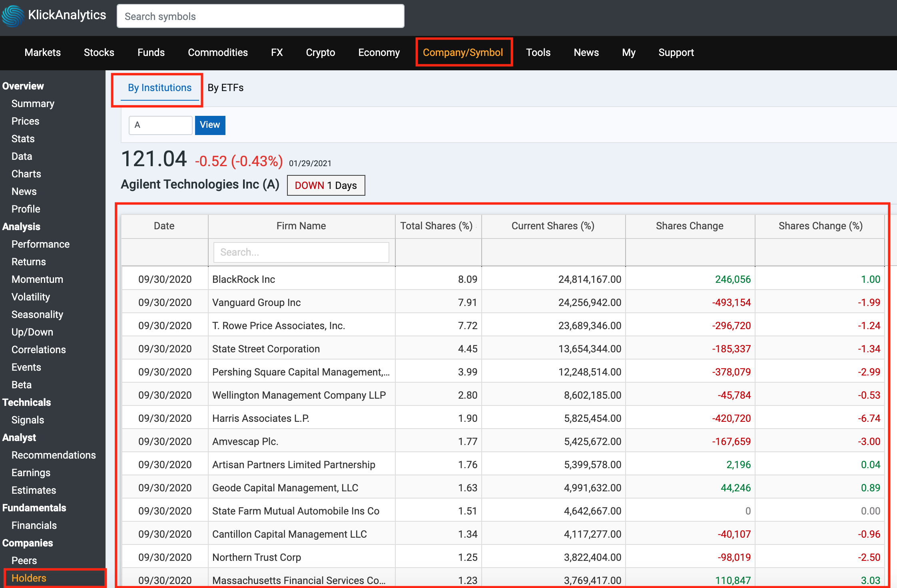Select the Vanguard Group Inc row
This screenshot has height=588, width=897.
[503, 302]
